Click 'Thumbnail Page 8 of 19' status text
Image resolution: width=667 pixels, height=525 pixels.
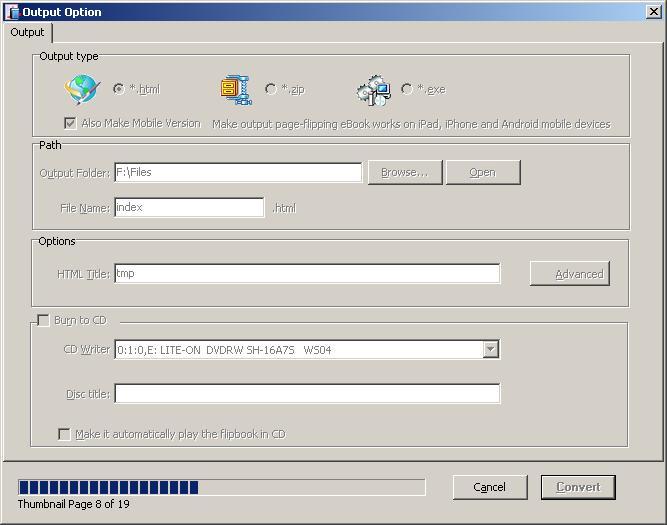(x=74, y=504)
